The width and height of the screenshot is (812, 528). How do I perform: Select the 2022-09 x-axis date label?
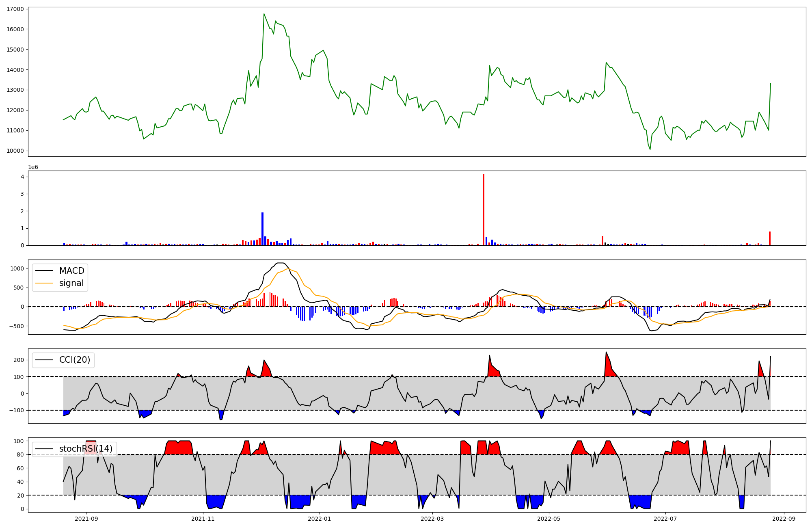point(784,518)
